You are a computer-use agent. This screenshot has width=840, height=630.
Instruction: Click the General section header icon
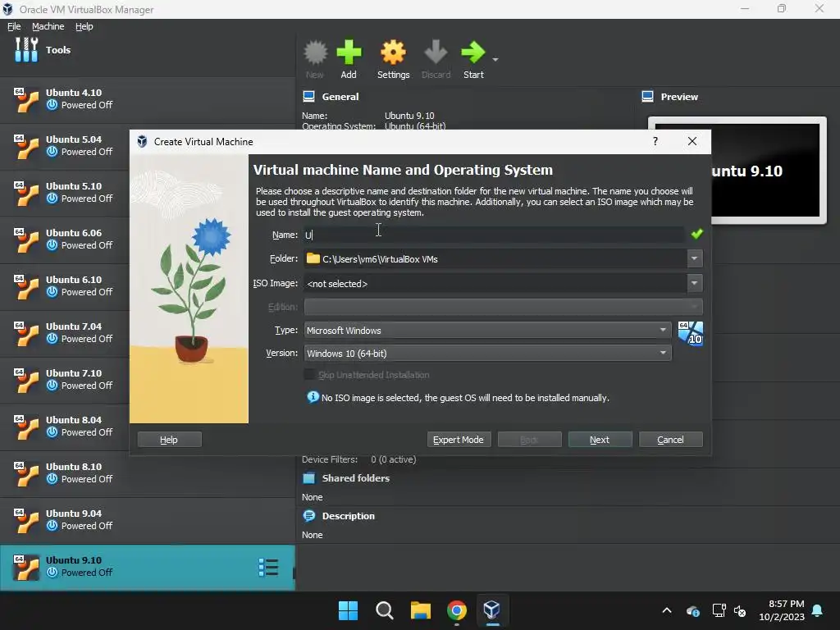coord(309,97)
